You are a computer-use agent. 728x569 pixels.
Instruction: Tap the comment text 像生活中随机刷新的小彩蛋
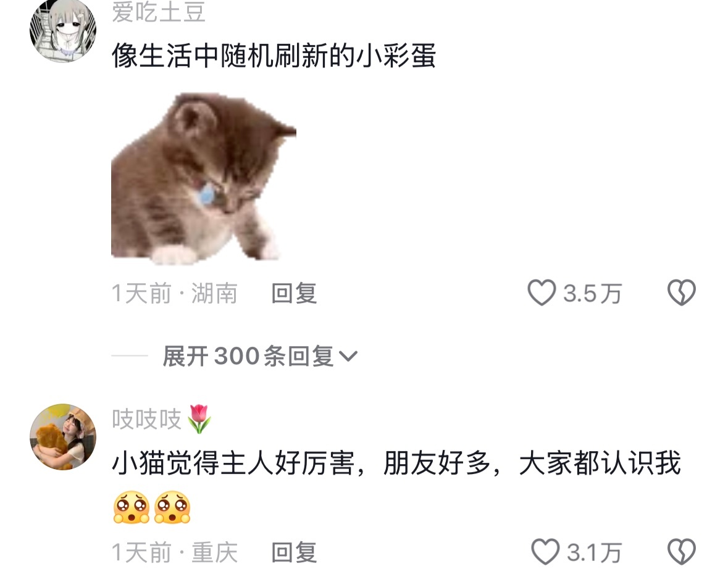tap(274, 55)
